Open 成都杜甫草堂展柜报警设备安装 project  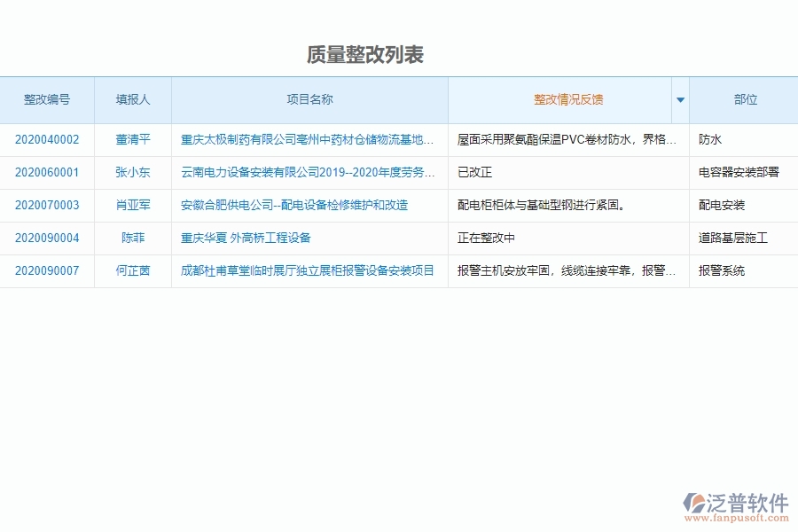(306, 270)
